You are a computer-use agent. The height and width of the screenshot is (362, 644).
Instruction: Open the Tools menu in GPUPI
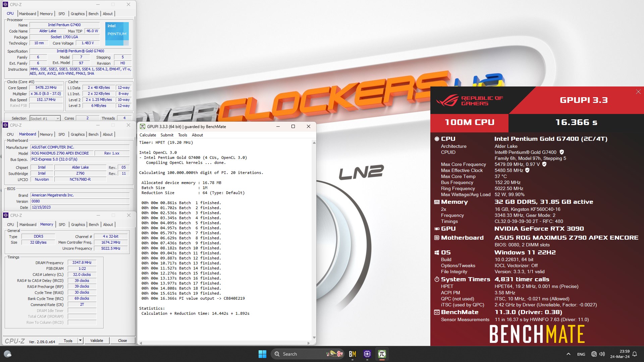pos(183,135)
